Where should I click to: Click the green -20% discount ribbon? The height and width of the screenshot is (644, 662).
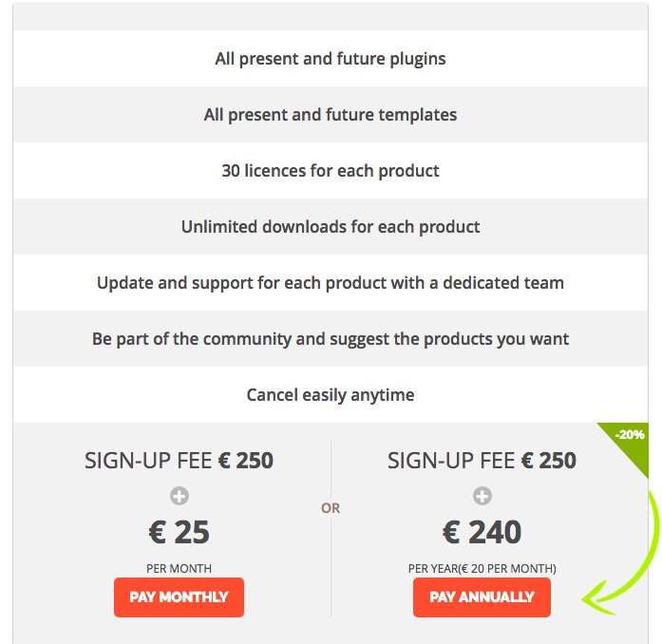pos(629,442)
